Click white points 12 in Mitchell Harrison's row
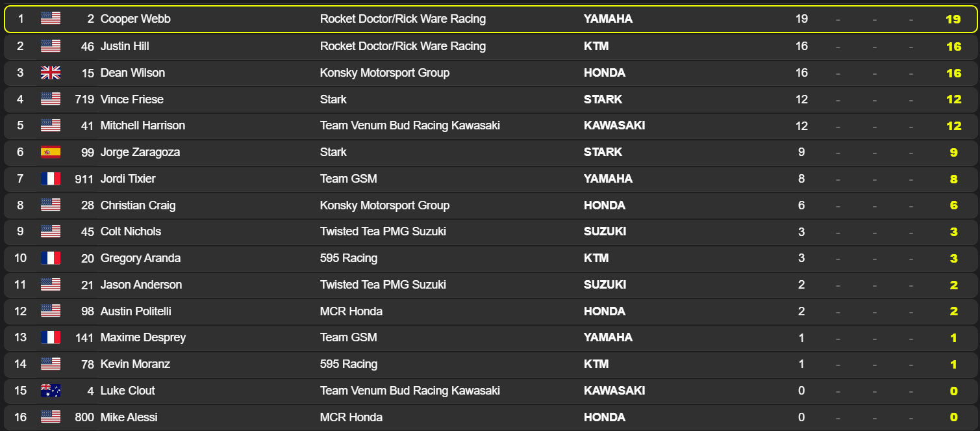The image size is (980, 431). [801, 125]
